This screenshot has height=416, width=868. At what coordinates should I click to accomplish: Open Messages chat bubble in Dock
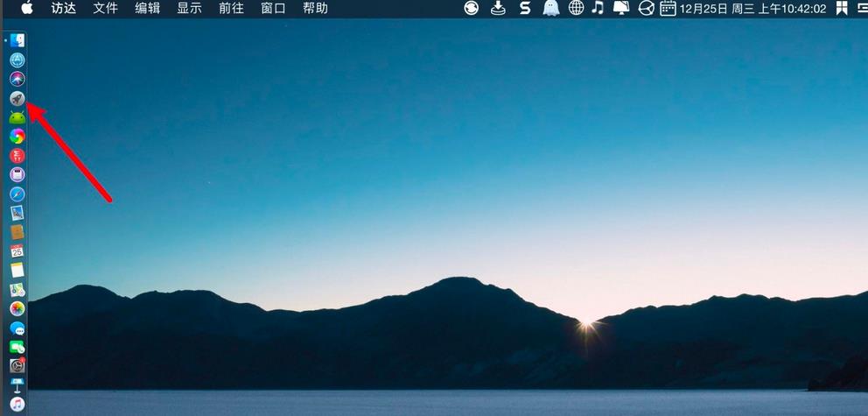(x=17, y=328)
